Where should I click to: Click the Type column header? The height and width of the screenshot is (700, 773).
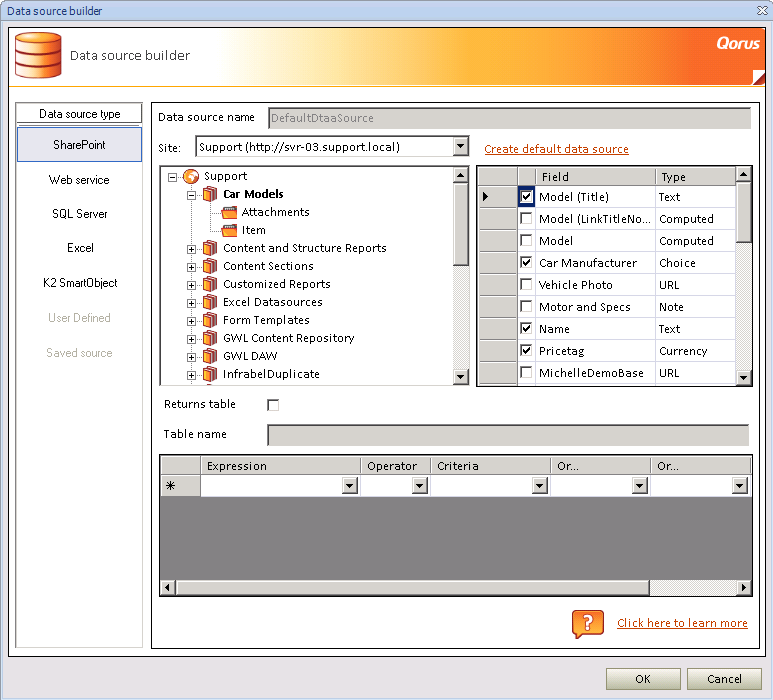coord(695,176)
